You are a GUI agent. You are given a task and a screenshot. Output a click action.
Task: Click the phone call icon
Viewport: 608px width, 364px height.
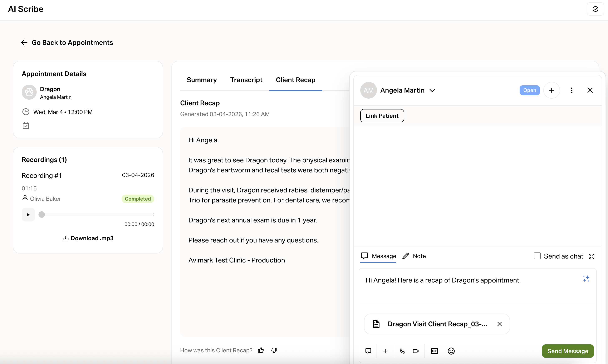click(402, 351)
